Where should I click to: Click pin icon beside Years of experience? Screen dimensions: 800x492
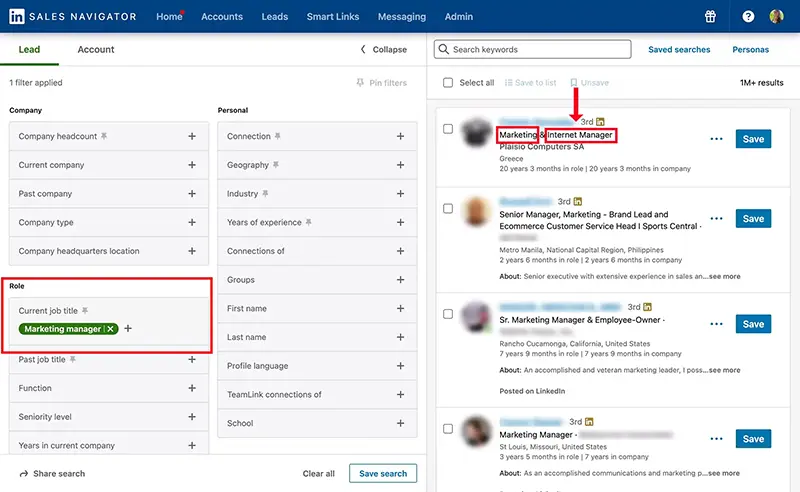coord(308,222)
